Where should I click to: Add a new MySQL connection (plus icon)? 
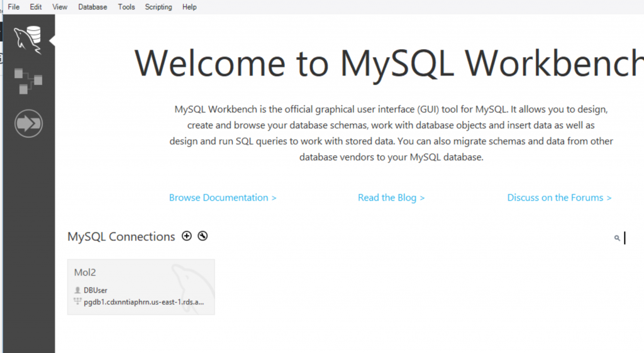tap(187, 236)
